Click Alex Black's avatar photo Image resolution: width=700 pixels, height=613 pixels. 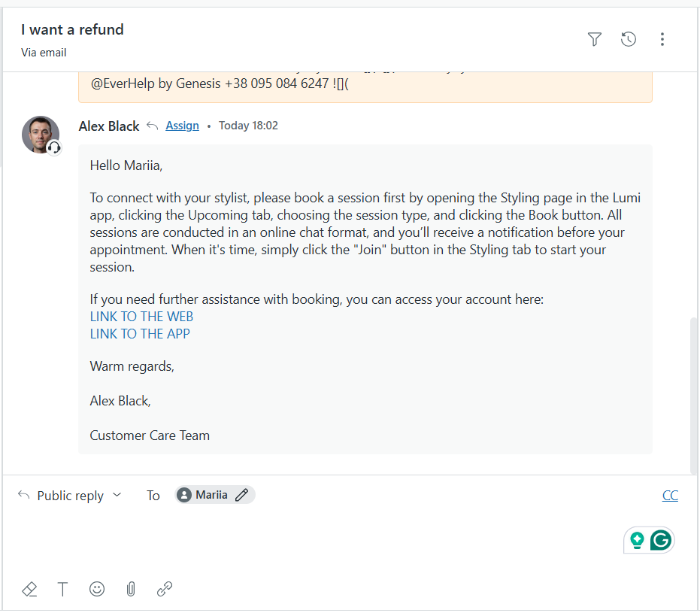click(x=41, y=135)
